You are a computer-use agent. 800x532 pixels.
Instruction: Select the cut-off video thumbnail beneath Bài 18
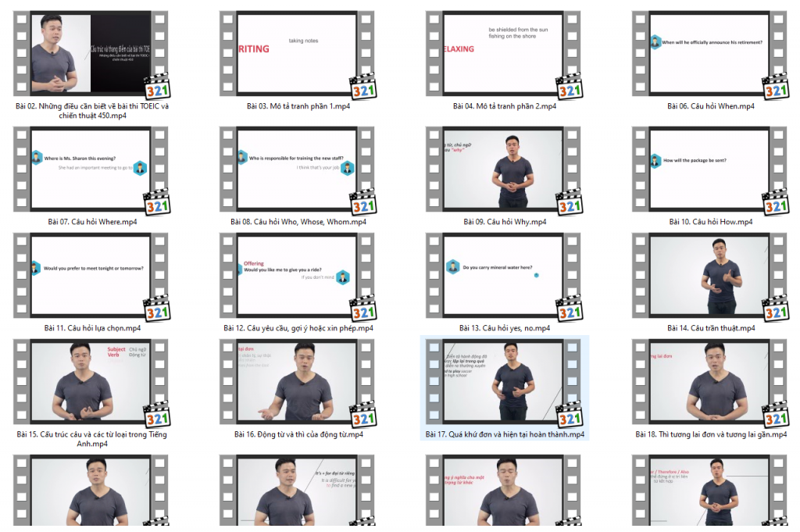point(710,492)
